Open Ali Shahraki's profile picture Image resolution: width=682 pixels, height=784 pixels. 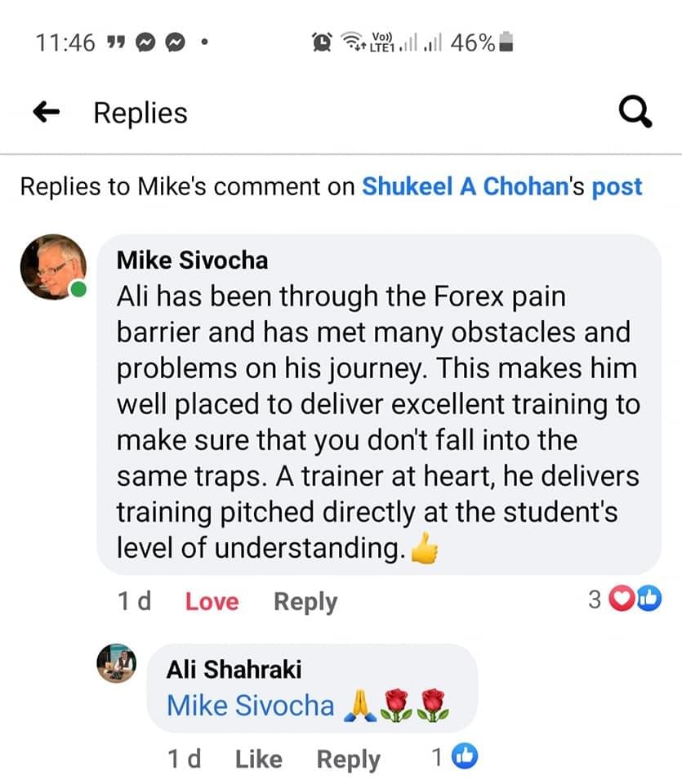coord(117,663)
